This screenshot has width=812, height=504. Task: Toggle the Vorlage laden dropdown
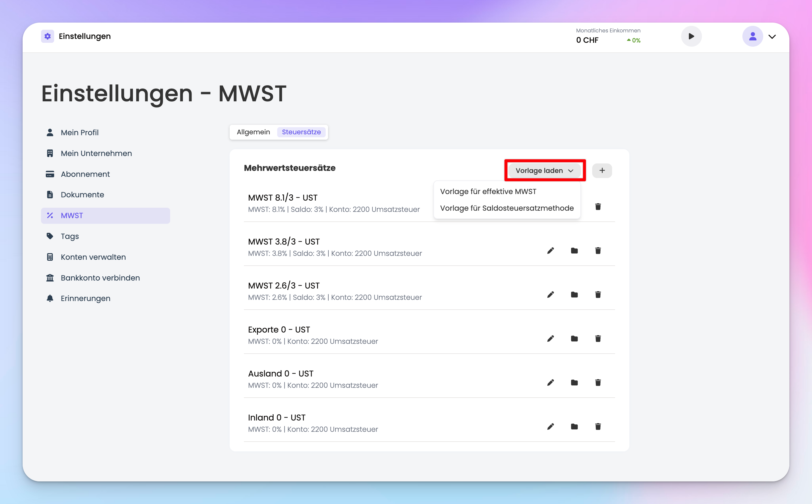[544, 171]
